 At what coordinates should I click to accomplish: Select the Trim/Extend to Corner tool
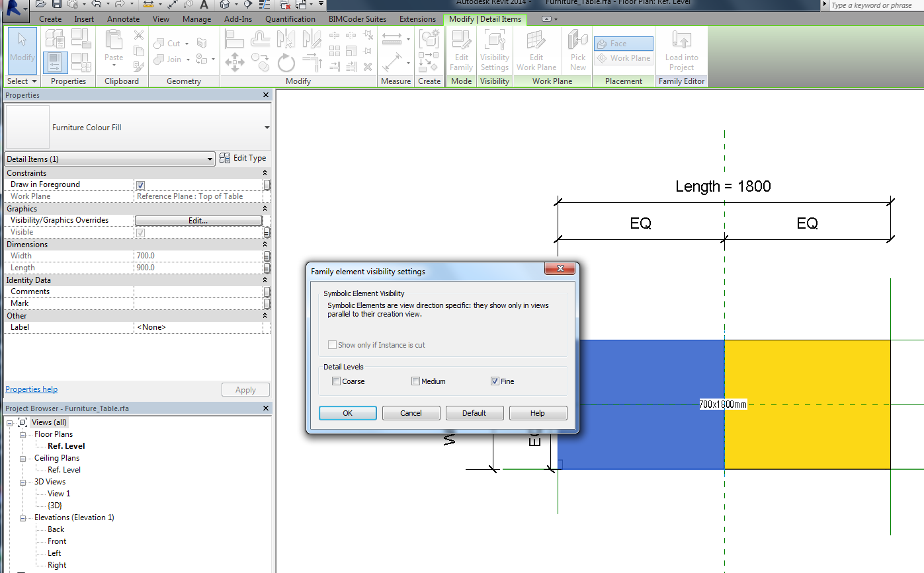point(311,63)
